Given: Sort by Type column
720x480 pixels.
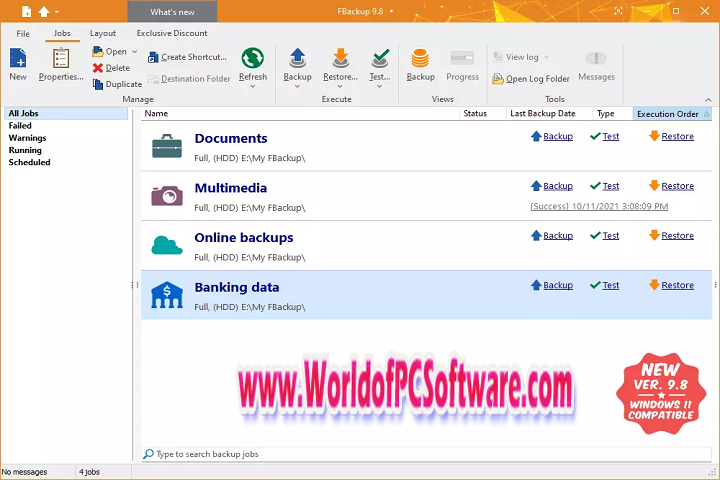Looking at the screenshot, I should [x=613, y=113].
